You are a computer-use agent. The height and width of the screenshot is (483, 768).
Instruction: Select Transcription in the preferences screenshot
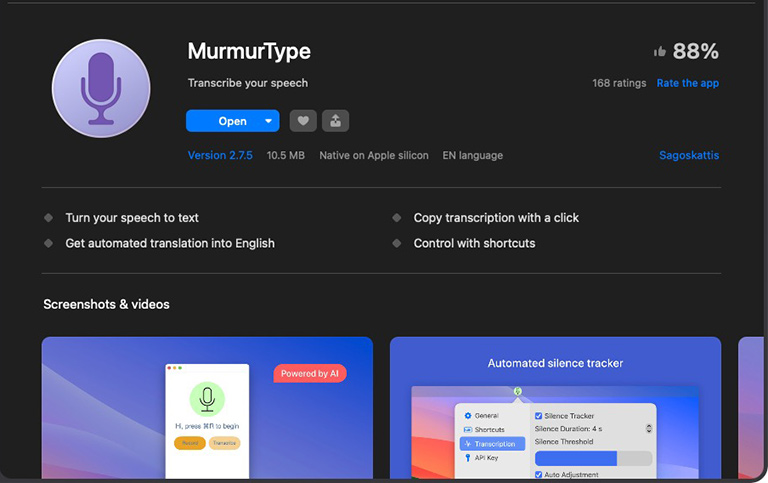492,444
